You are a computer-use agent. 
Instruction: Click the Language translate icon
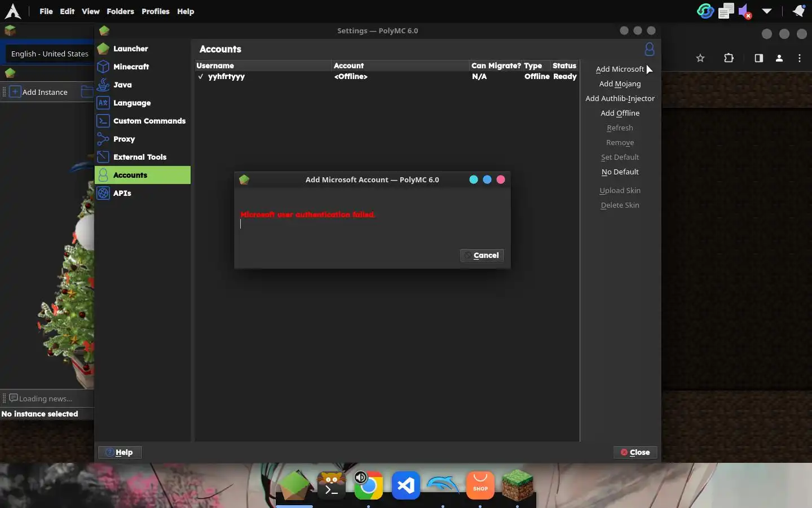103,103
